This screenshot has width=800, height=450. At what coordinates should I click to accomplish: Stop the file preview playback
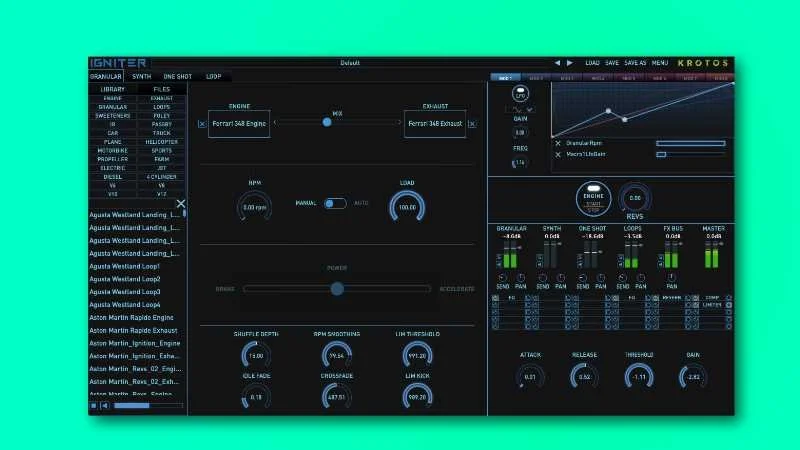(94, 406)
